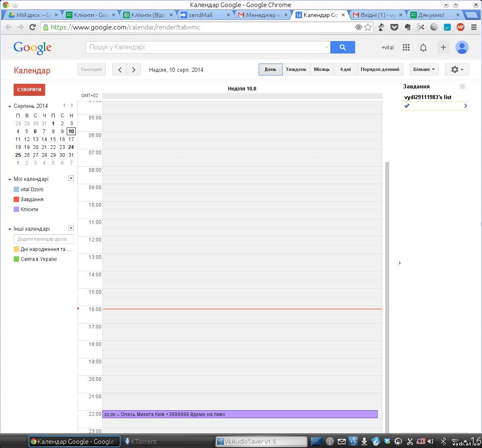This screenshot has height=448, width=482.
Task: Open task list arrow in Завдання panel
Action: coord(465,106)
